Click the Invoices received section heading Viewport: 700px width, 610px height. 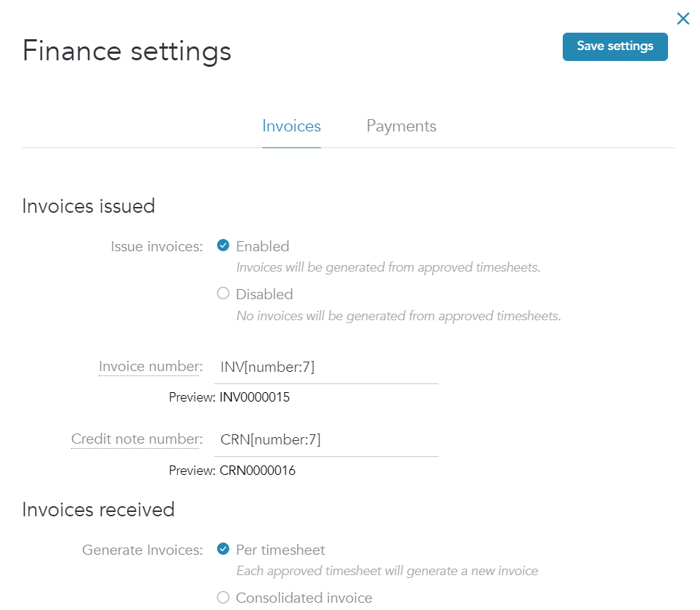tap(98, 510)
